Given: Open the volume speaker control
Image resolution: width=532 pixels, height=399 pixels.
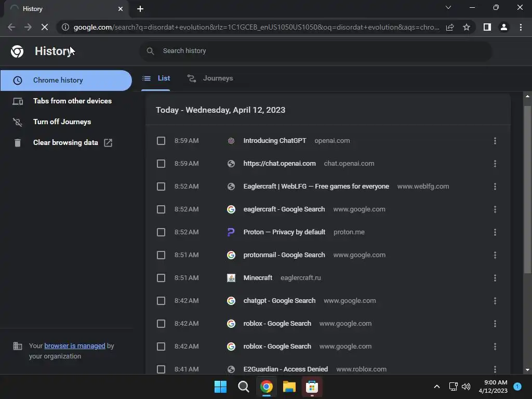Looking at the screenshot, I should (x=466, y=387).
